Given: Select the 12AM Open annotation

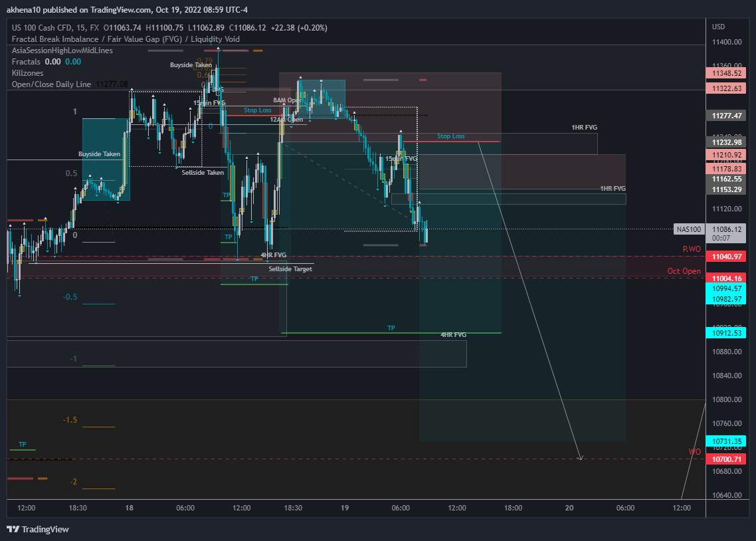Looking at the screenshot, I should coord(286,120).
